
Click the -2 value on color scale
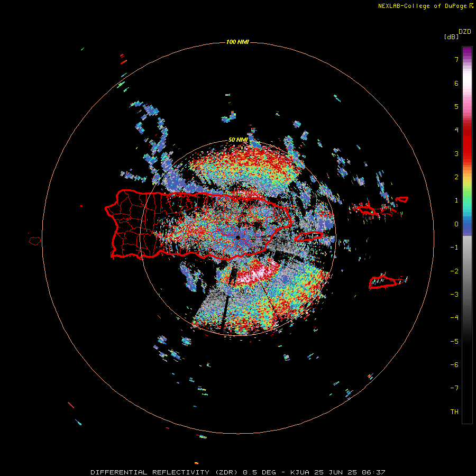(454, 271)
